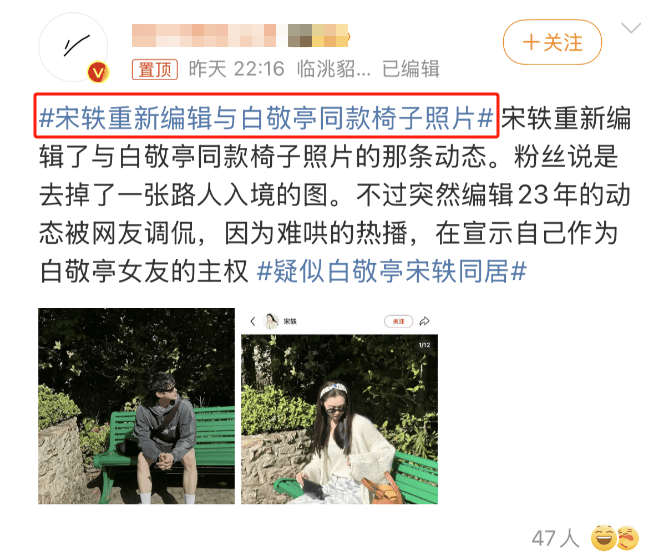Viewport: 663px width, 560px height.
Task: Tap the laughing emoji reaction
Action: click(x=603, y=538)
